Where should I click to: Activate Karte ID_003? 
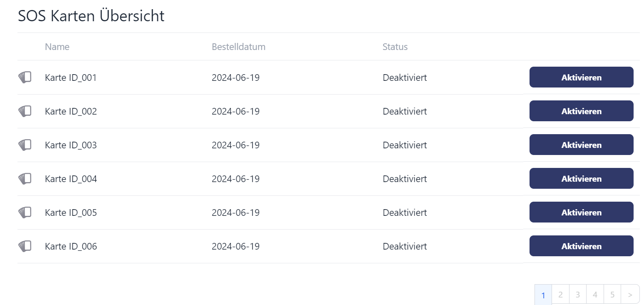pyautogui.click(x=581, y=145)
